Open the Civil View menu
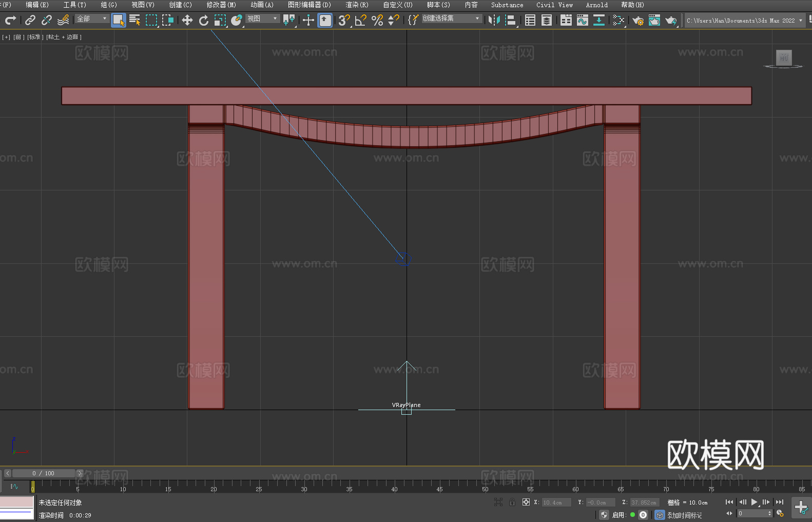 click(x=554, y=5)
